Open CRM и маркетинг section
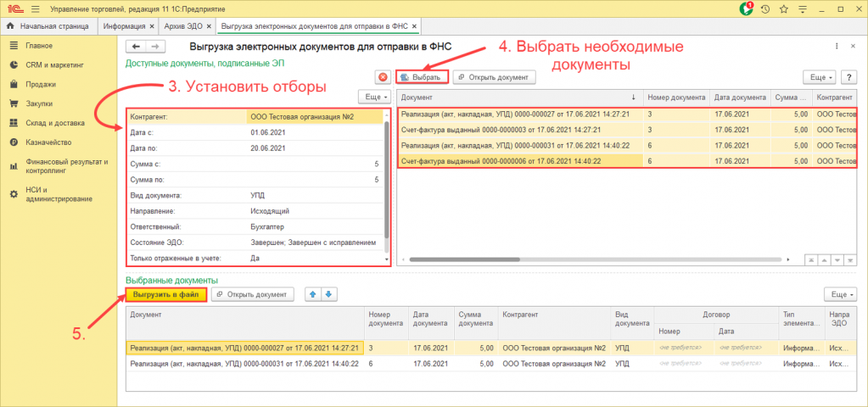Viewport: 868px width, 407px height. (x=54, y=64)
